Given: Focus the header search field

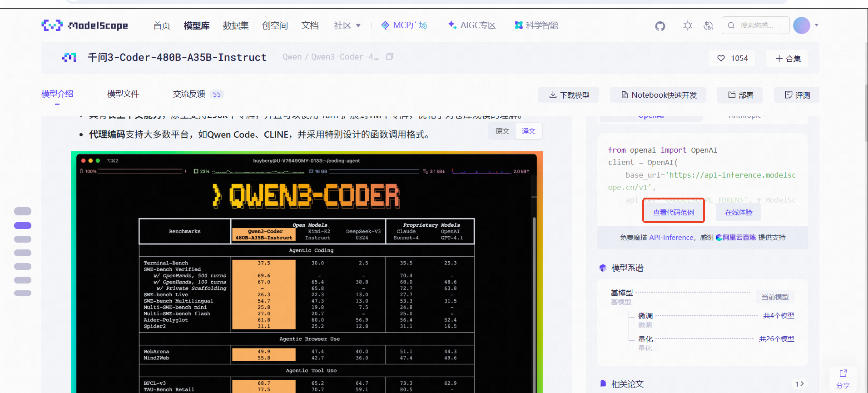Looking at the screenshot, I should [x=756, y=25].
